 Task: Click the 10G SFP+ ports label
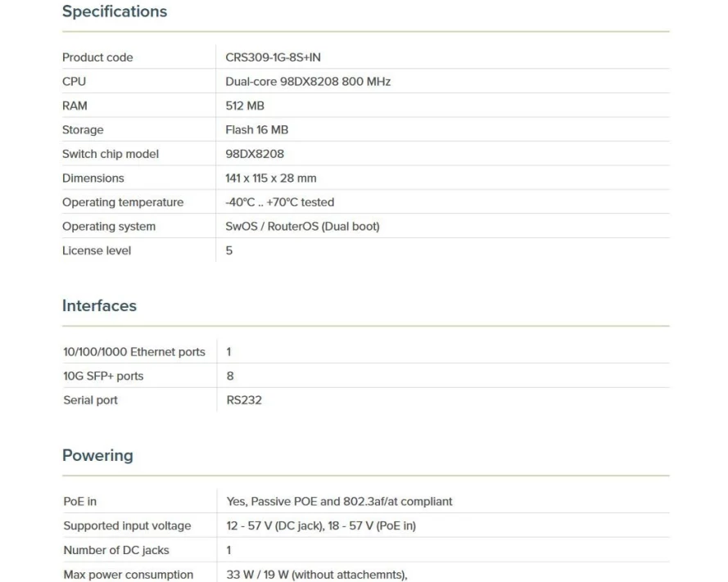(x=103, y=376)
